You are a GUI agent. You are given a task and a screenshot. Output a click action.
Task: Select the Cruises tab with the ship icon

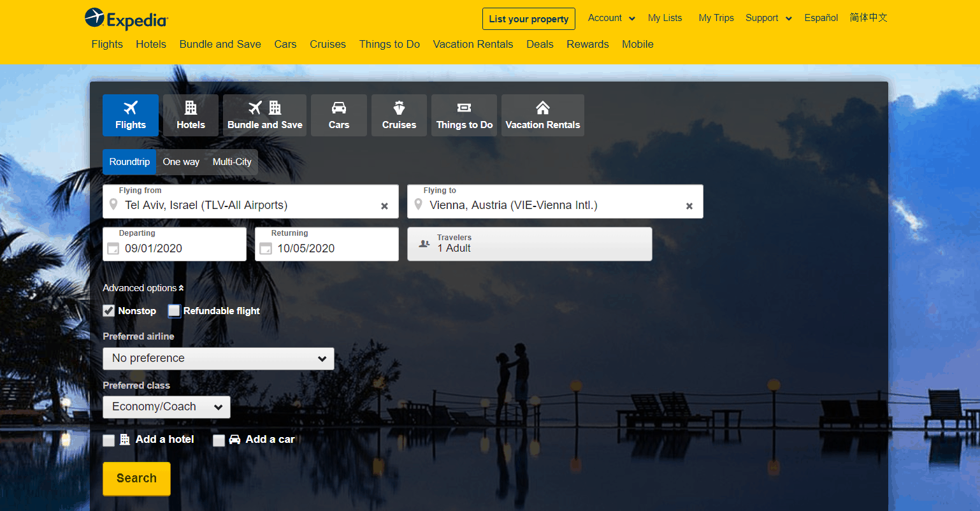pos(399,115)
